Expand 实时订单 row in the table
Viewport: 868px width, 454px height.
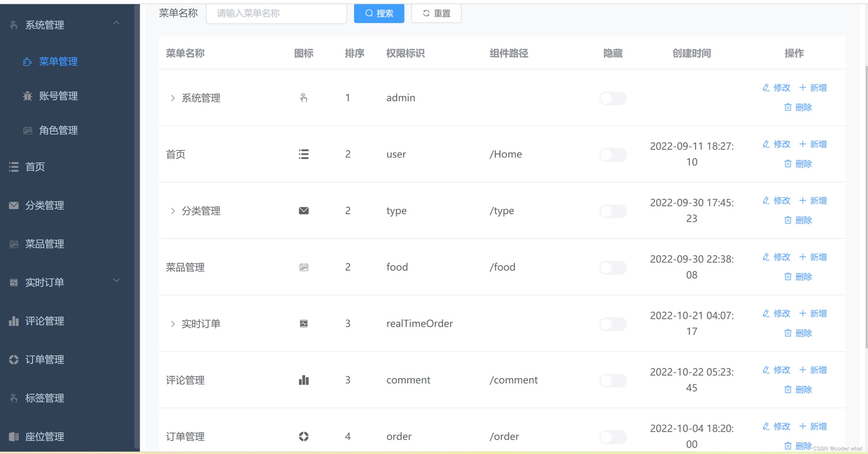pyautogui.click(x=173, y=324)
